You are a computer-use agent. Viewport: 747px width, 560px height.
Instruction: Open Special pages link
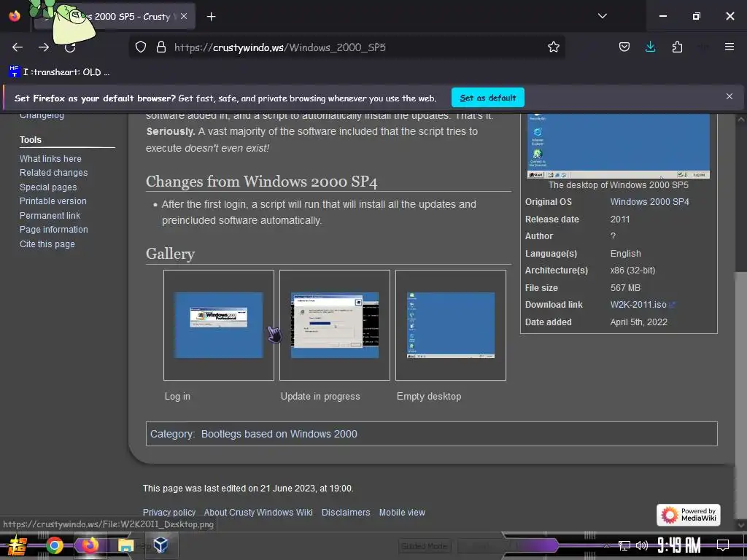click(48, 187)
